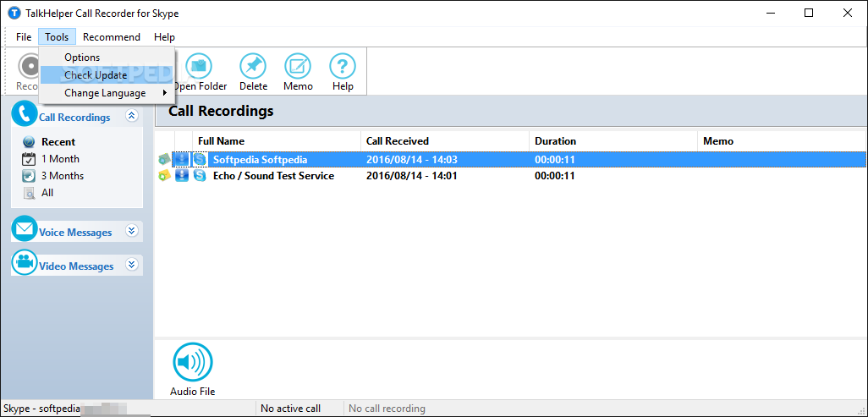Click the No active call status
This screenshot has height=417, width=868.
tap(291, 409)
